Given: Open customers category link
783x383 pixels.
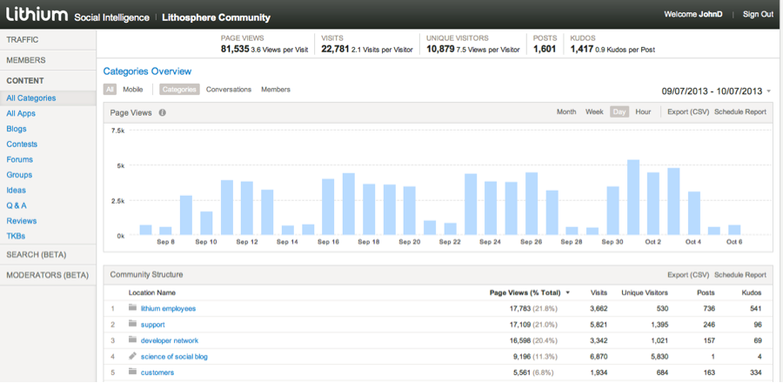Looking at the screenshot, I should pyautogui.click(x=157, y=373).
